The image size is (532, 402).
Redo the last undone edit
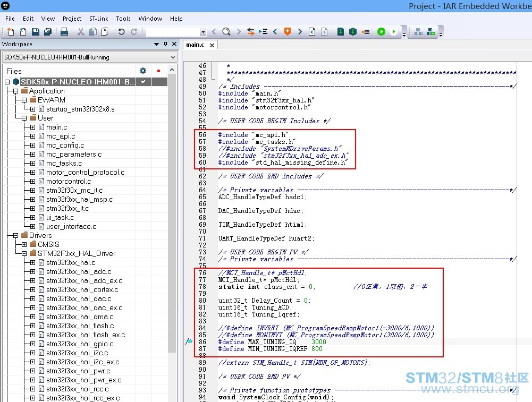coord(134,32)
